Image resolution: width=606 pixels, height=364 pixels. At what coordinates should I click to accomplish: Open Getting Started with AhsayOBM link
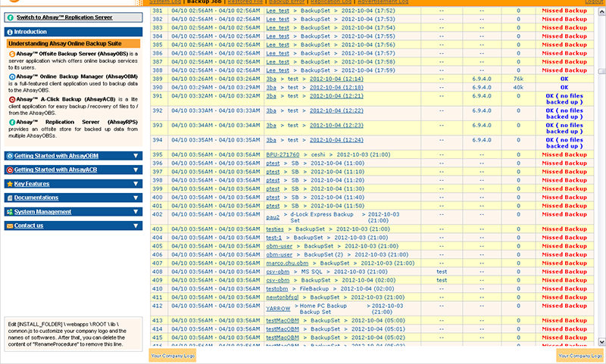56,156
